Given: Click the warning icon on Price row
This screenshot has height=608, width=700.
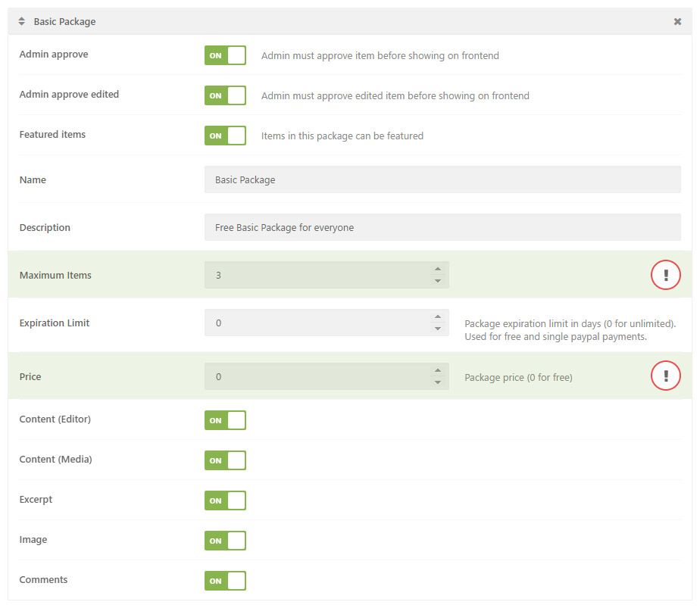Looking at the screenshot, I should pos(666,376).
